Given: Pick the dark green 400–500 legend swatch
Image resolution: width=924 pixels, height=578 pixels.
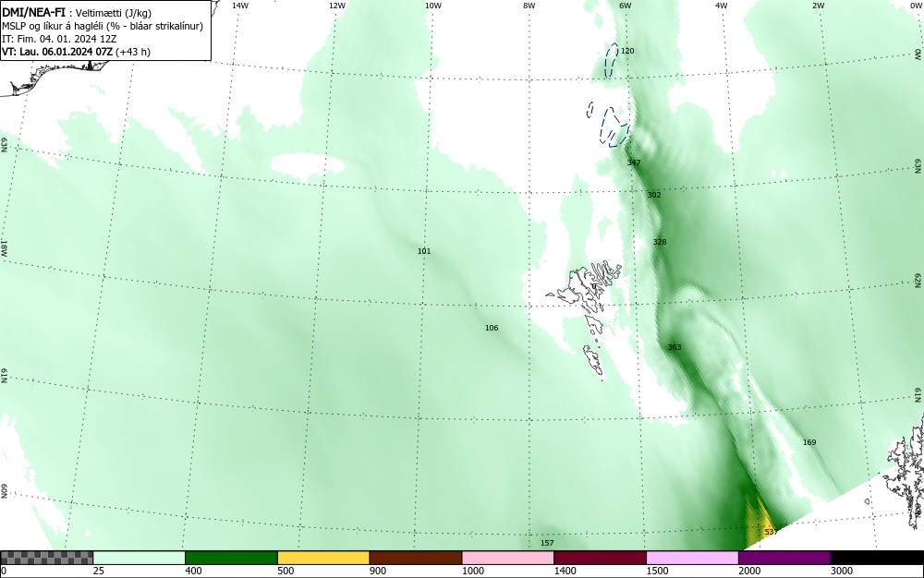Looking at the screenshot, I should [231, 558].
